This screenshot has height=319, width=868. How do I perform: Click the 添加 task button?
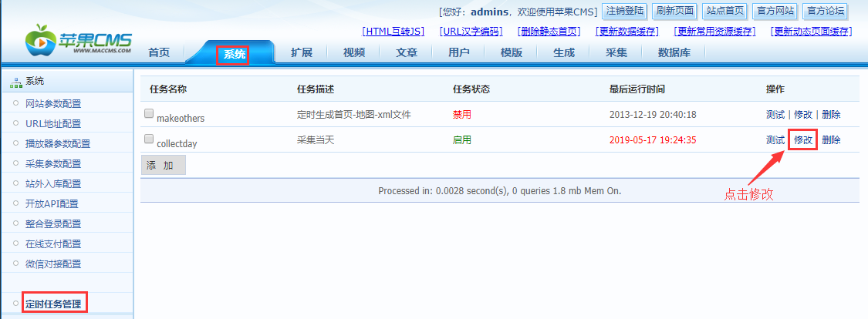click(163, 165)
